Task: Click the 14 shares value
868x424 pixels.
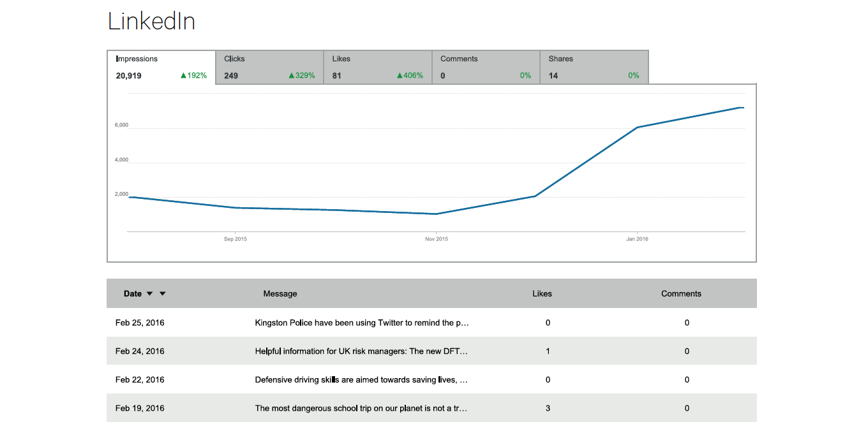Action: (553, 76)
